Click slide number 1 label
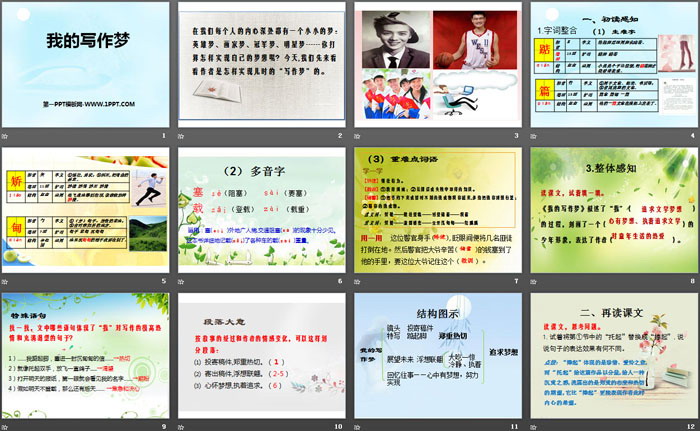Image resolution: width=700 pixels, height=431 pixels. coord(164,135)
